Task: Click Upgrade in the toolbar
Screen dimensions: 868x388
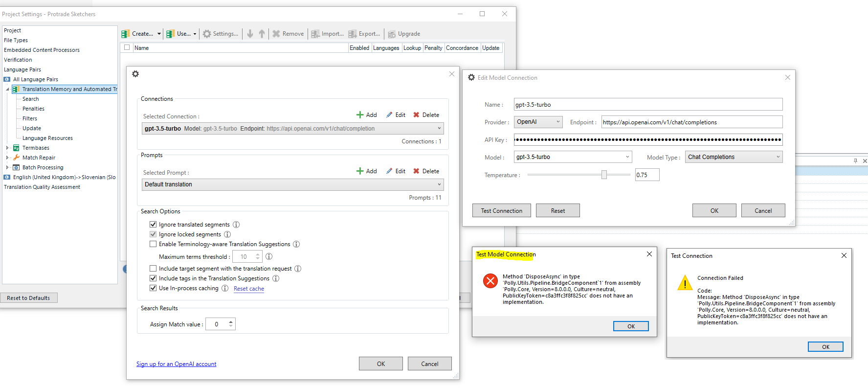Action: click(x=404, y=34)
